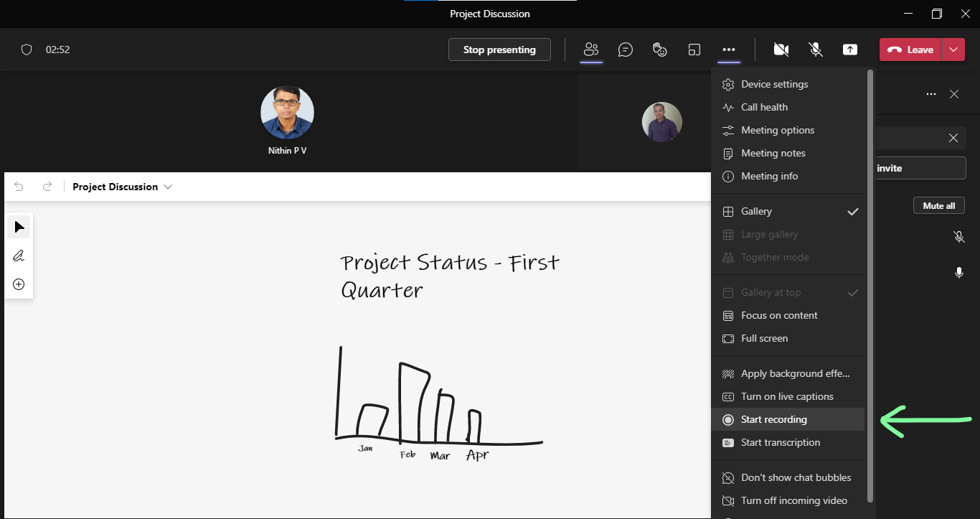Image resolution: width=980 pixels, height=519 pixels.
Task: Select Device settings from the menu
Action: click(x=774, y=84)
